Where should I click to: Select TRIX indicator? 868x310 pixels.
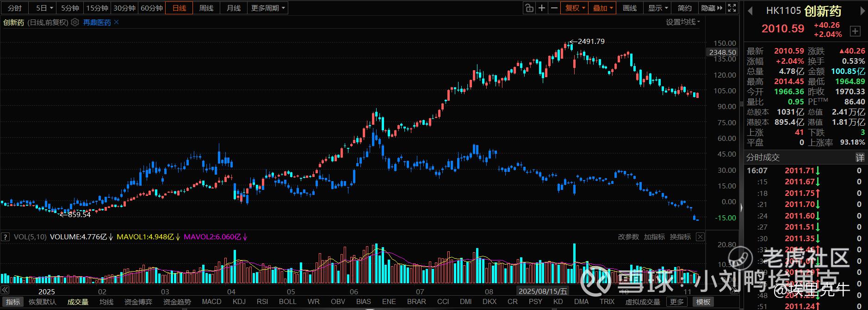pos(607,302)
